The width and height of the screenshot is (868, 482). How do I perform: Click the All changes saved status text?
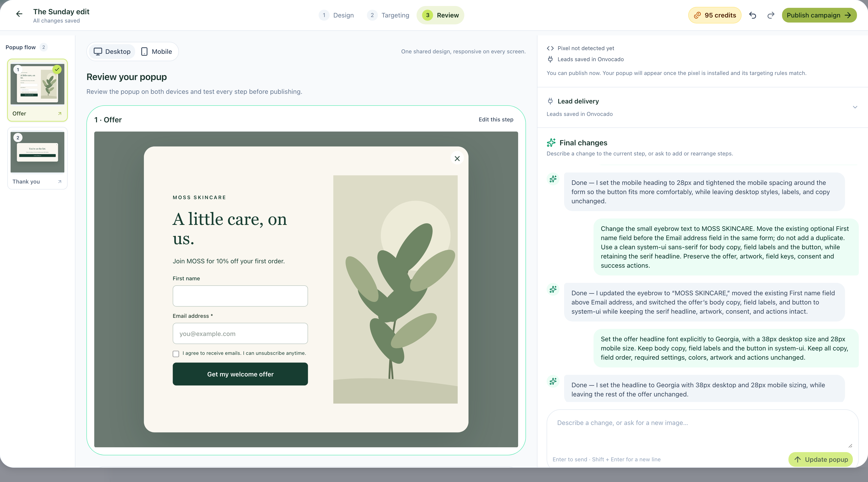pyautogui.click(x=56, y=20)
